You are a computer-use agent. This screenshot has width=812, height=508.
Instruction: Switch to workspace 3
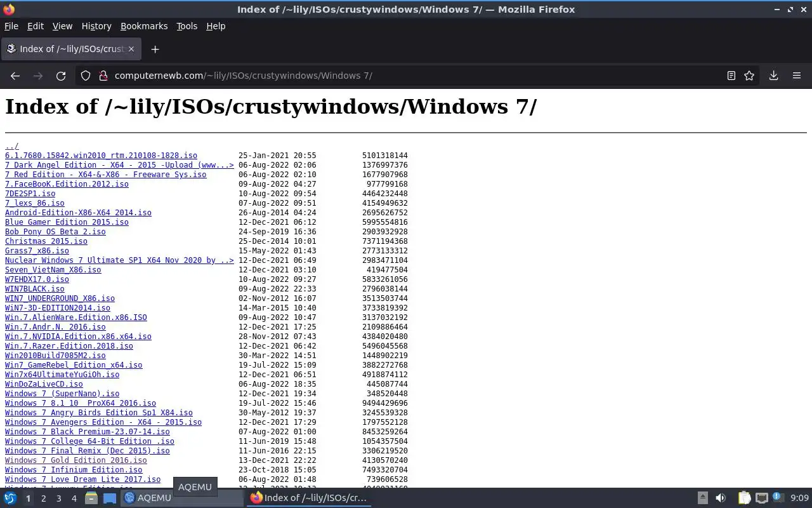pyautogui.click(x=58, y=498)
